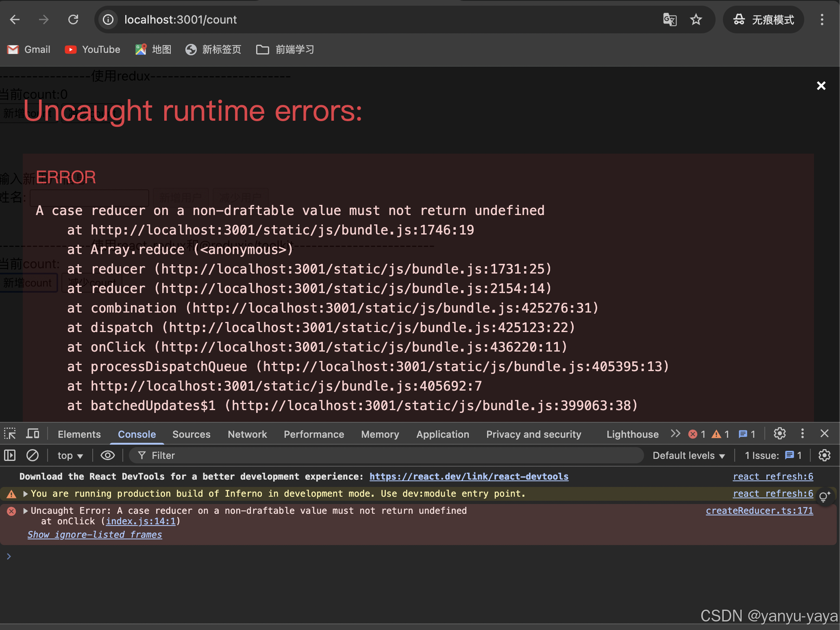Bookmark the page with the star icon
This screenshot has height=630, width=840.
(696, 20)
